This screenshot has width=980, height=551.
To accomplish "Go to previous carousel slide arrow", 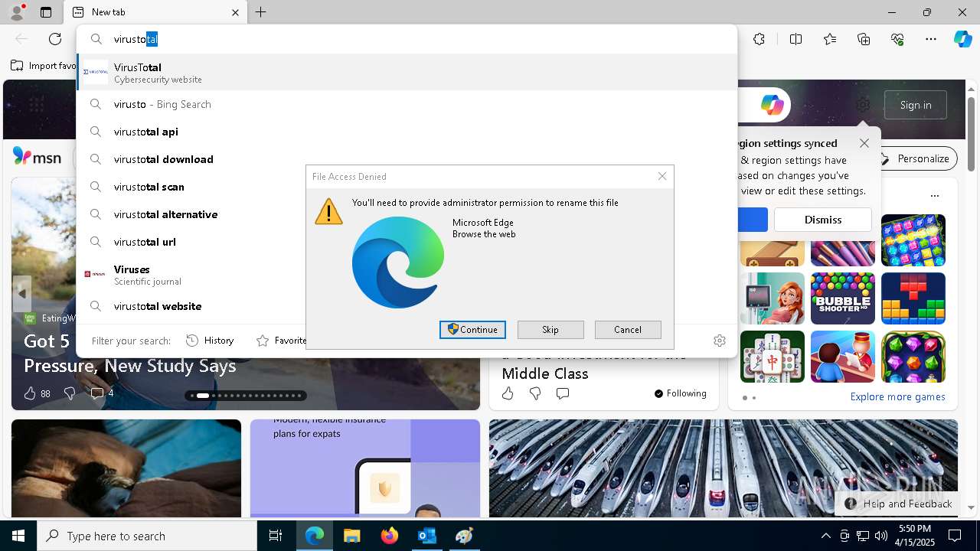I will coord(21,294).
